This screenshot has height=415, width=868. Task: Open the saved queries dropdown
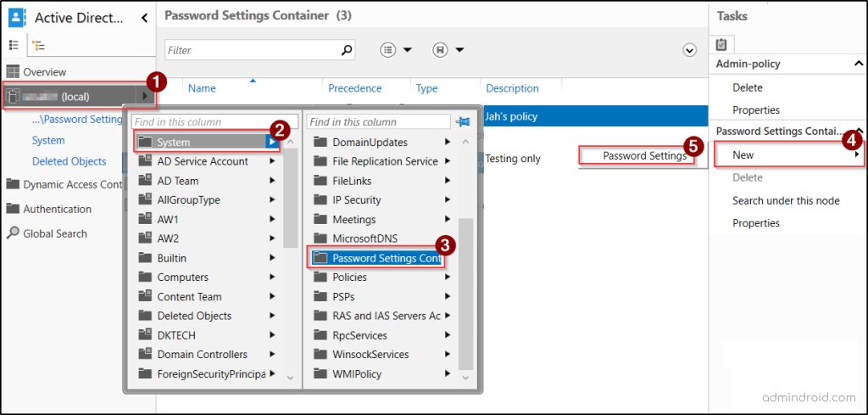click(448, 50)
